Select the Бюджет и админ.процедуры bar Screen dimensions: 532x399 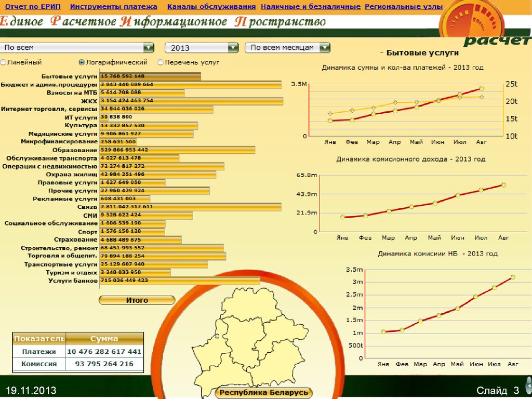click(x=190, y=85)
